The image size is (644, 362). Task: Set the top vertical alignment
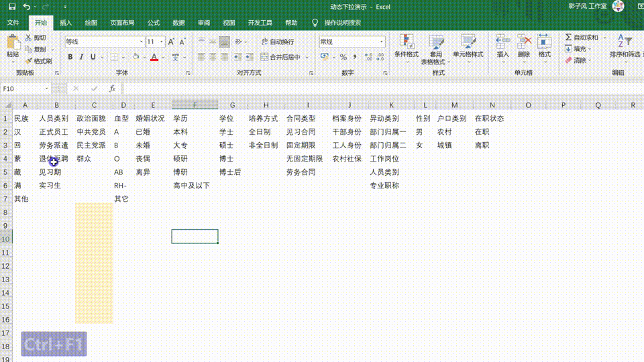tap(201, 41)
